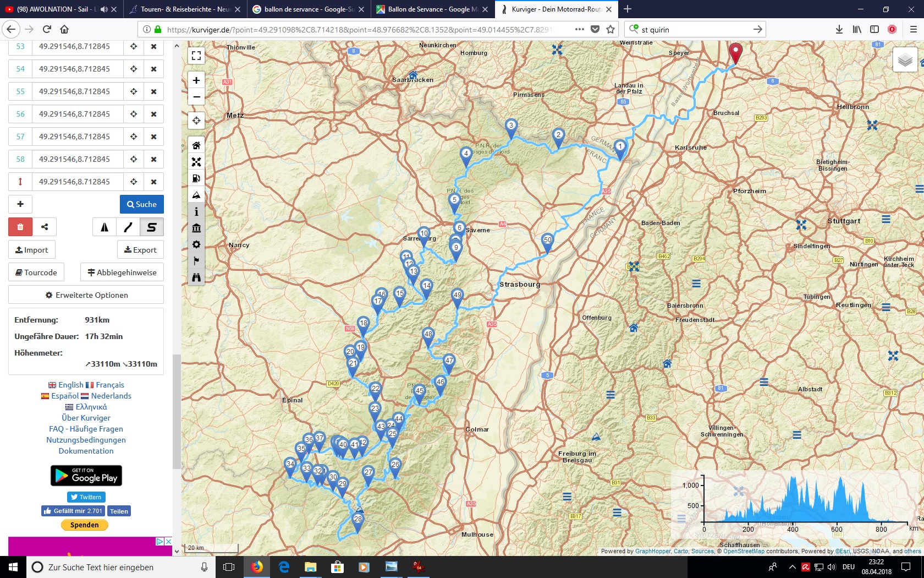Click Spenden donate button
This screenshot has height=578, width=924.
(x=85, y=525)
